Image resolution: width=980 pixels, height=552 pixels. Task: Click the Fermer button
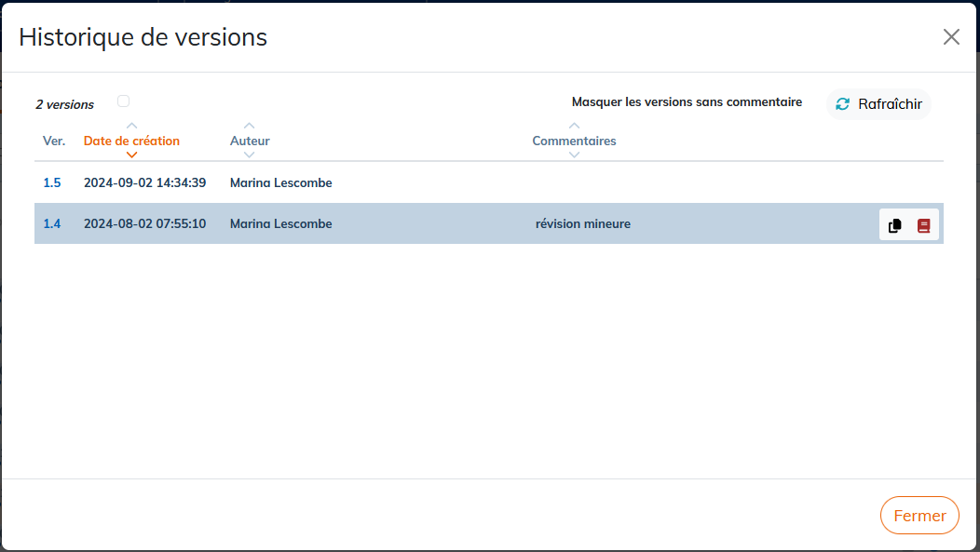point(919,515)
